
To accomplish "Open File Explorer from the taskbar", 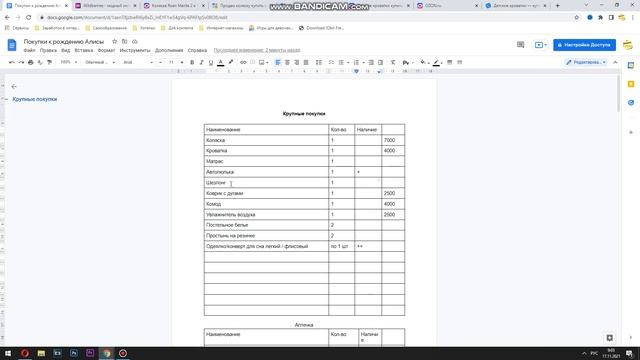I will coord(41,353).
